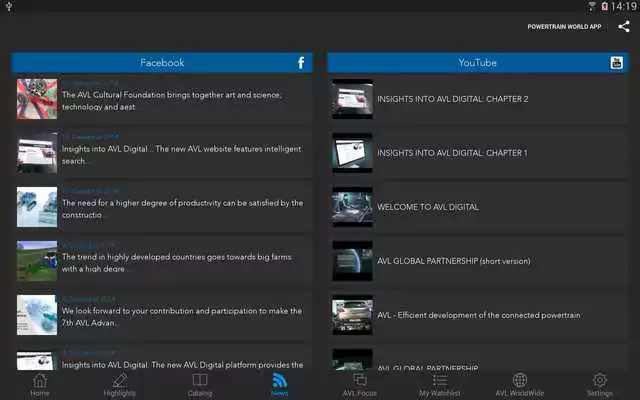This screenshot has height=400, width=640.
Task: Play Insights into AVL Digital: Chapter 1
Action: (x=478, y=153)
